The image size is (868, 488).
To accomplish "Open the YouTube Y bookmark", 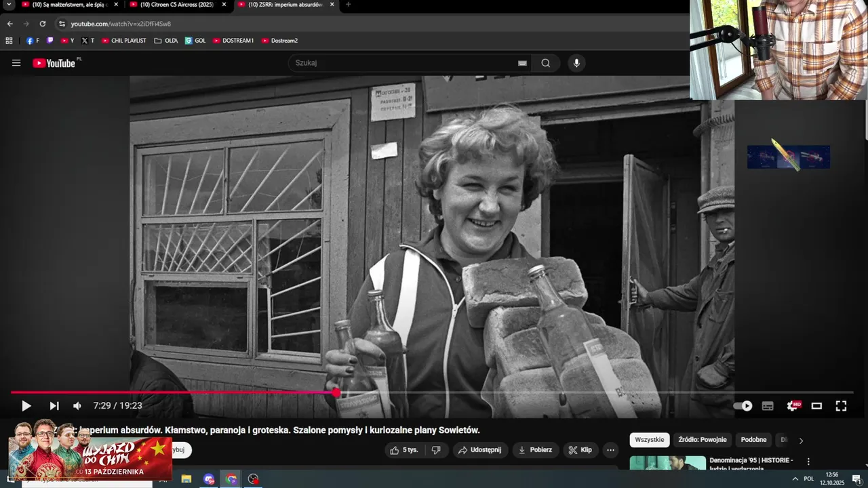I will [67, 41].
